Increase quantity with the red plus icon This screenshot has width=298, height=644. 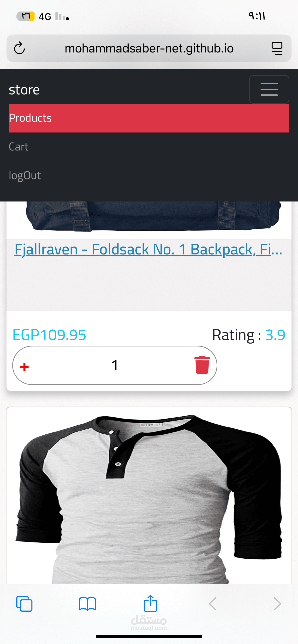pyautogui.click(x=24, y=367)
